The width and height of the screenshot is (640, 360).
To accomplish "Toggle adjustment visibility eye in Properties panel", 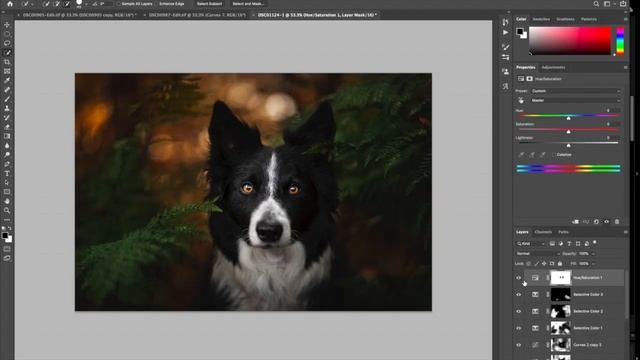I will tap(607, 222).
